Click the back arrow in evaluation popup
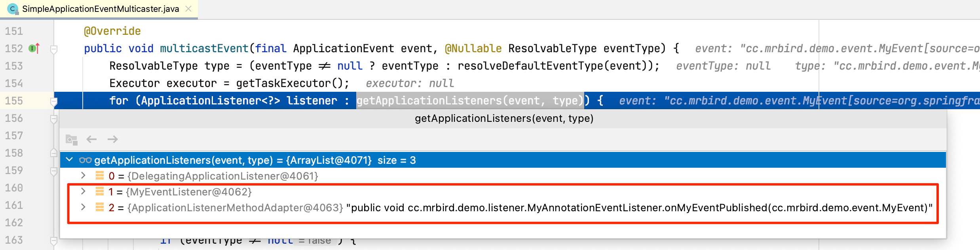980x250 pixels. point(92,139)
